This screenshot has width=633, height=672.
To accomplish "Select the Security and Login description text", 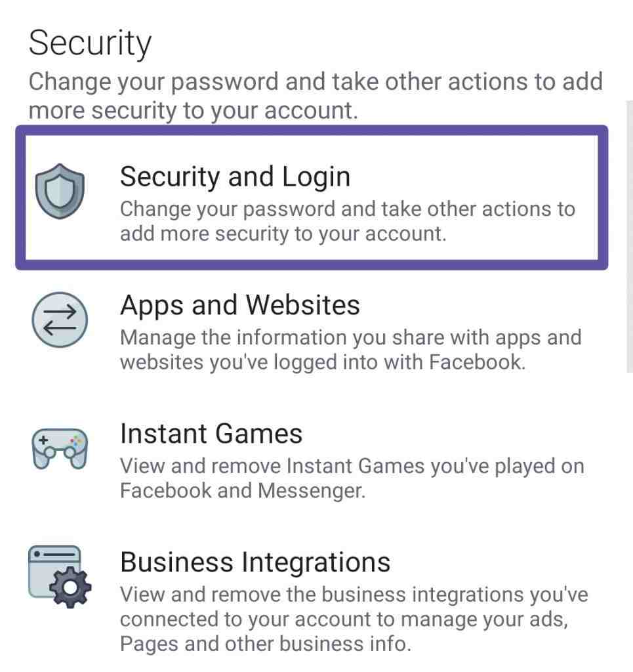I will click(x=348, y=222).
